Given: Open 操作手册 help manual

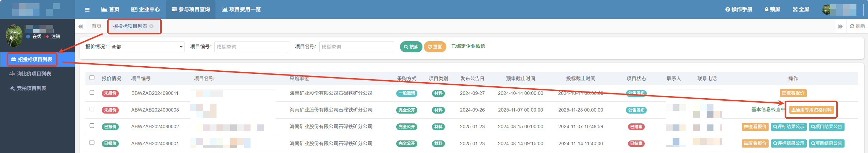Looking at the screenshot, I should click(x=739, y=10).
